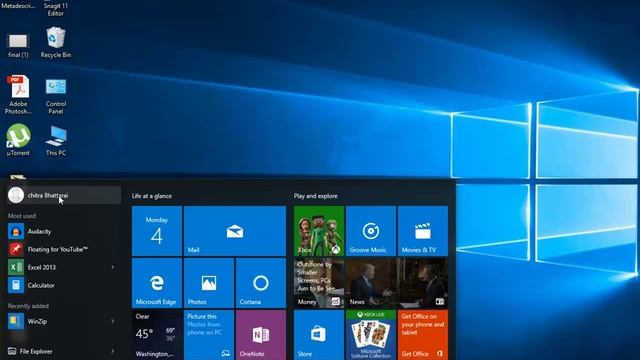640x360 pixels.
Task: Open the chitra Bhattarai user account
Action: 64,195
